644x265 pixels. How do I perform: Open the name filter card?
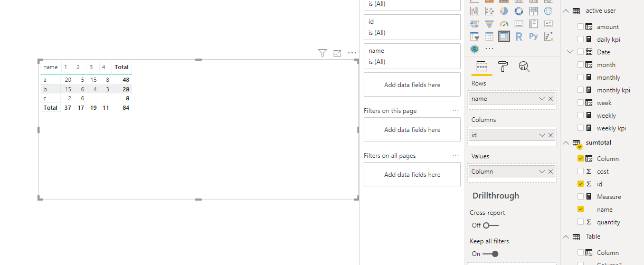(x=412, y=56)
